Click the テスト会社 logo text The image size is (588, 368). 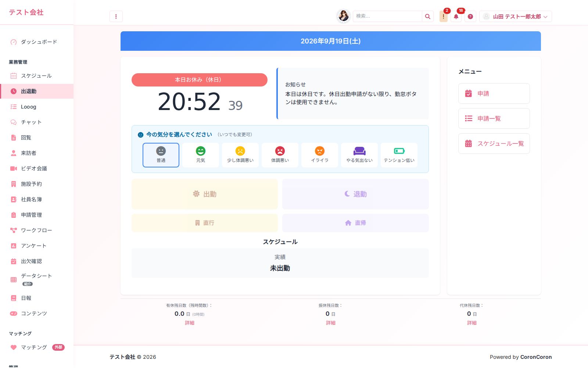pyautogui.click(x=26, y=12)
